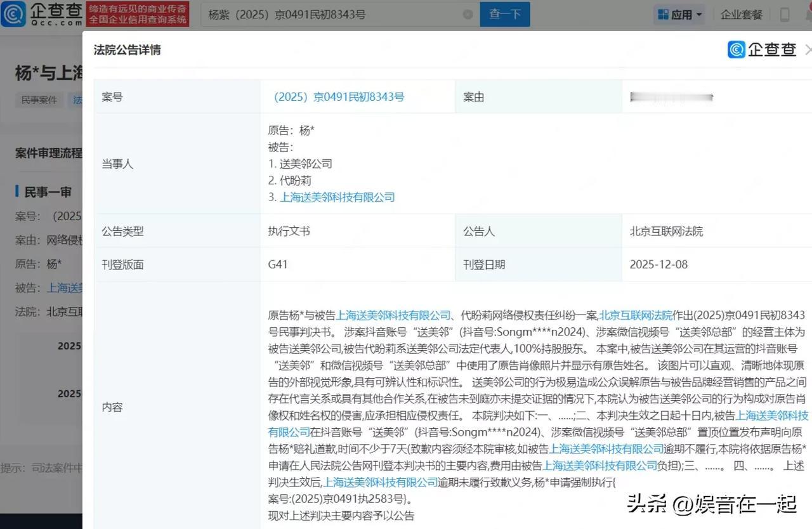Image resolution: width=812 pixels, height=529 pixels.
Task: Click the mobile phone icon in top bar
Action: click(x=785, y=14)
